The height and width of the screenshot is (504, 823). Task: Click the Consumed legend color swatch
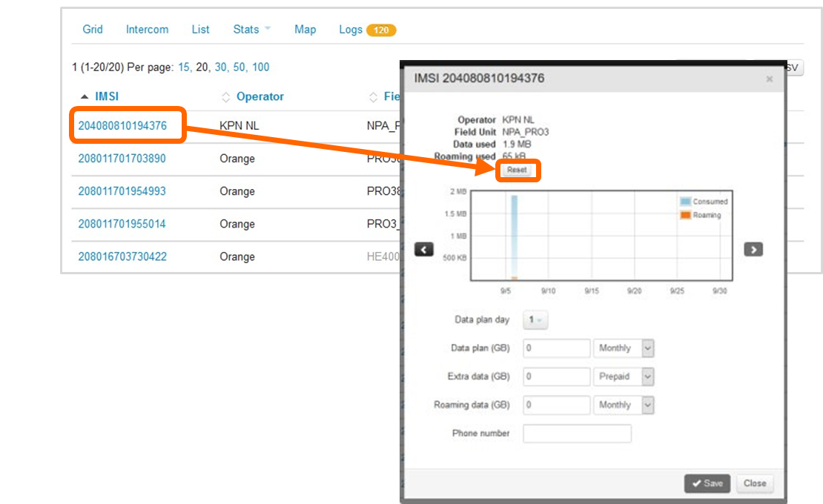pyautogui.click(x=685, y=202)
